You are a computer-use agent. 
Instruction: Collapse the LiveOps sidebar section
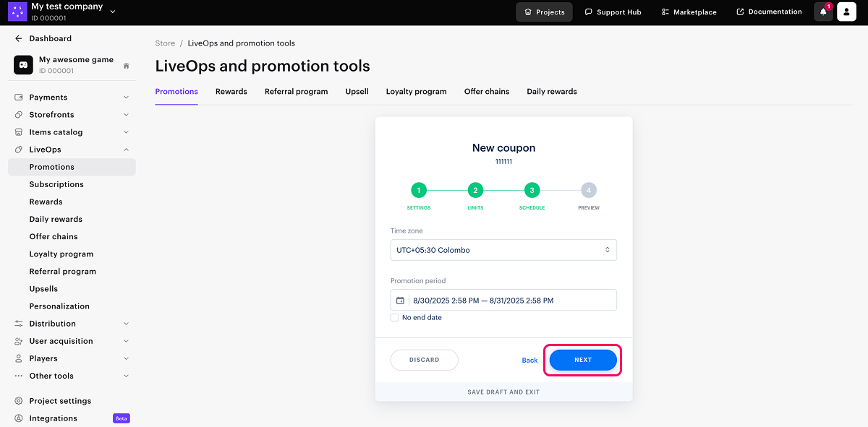[x=126, y=150]
